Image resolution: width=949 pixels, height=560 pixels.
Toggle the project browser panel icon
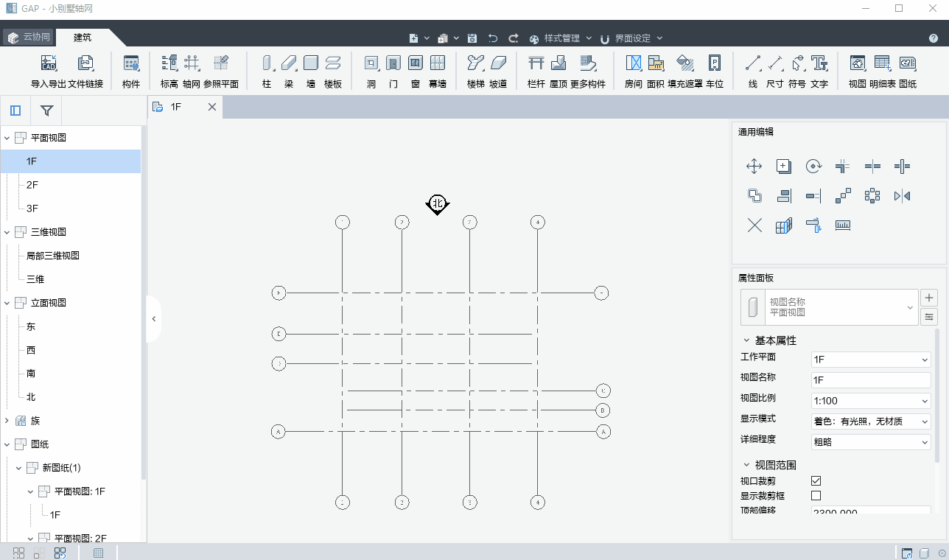(x=15, y=111)
